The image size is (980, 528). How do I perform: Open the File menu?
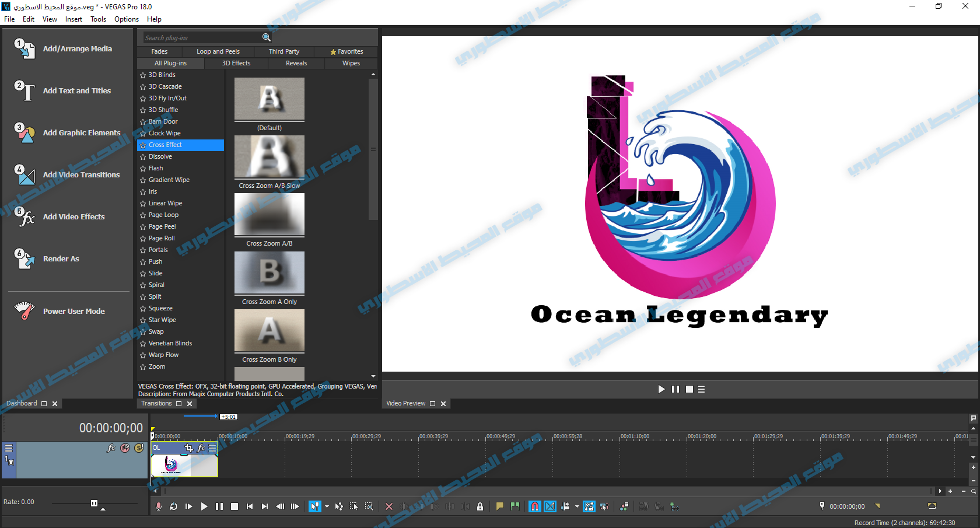click(9, 19)
